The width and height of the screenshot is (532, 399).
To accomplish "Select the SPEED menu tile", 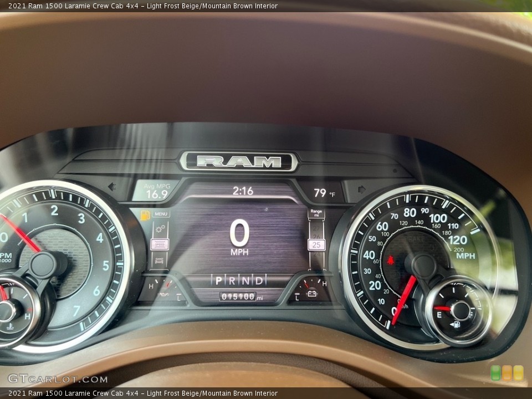I will pyautogui.click(x=160, y=244).
